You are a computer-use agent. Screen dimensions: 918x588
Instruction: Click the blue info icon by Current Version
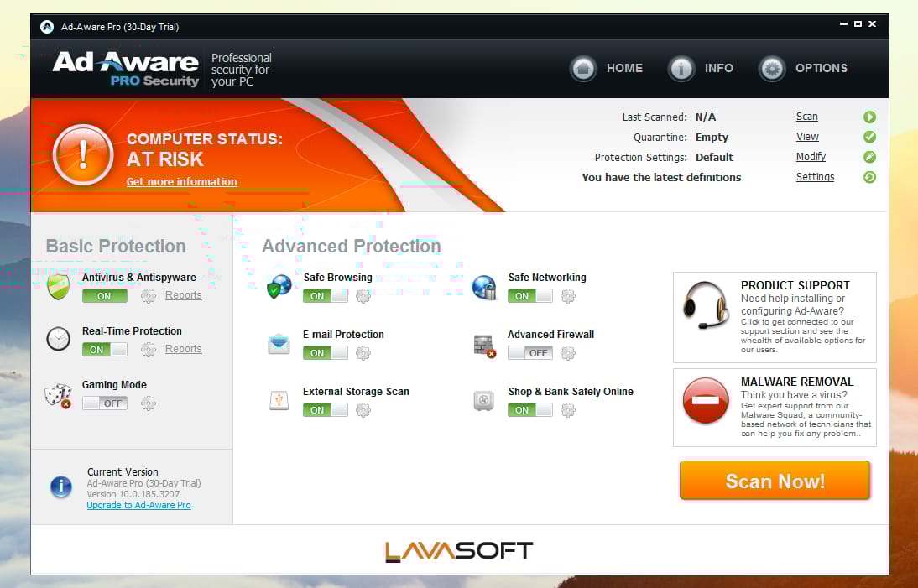point(61,487)
